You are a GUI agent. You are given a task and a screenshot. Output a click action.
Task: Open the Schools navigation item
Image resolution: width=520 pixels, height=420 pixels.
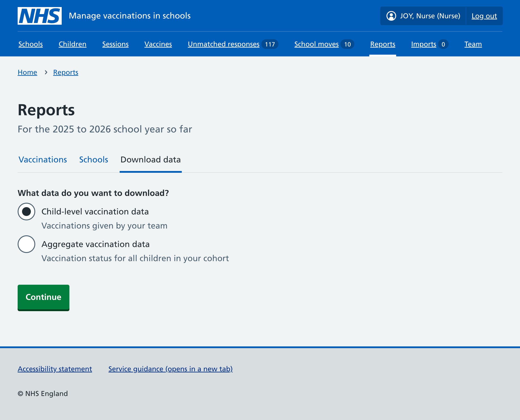[30, 44]
